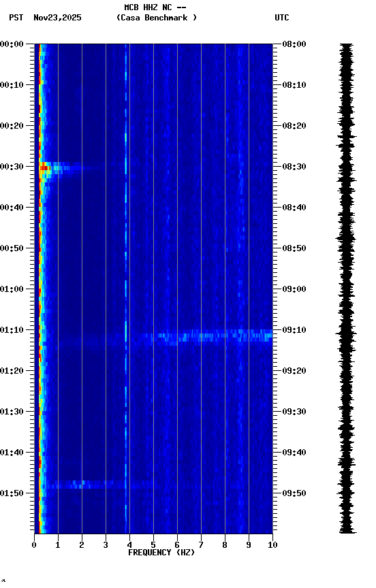Click the 'UTC' timezone label
The image size is (376, 588).
pyautogui.click(x=282, y=18)
